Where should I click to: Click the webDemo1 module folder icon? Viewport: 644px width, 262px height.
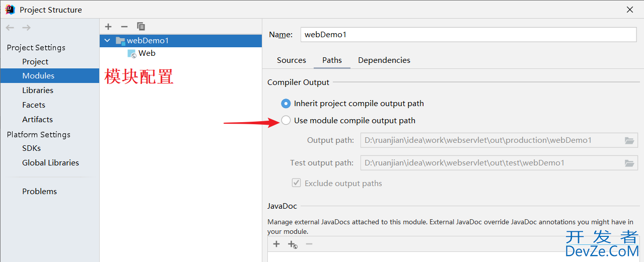click(120, 41)
